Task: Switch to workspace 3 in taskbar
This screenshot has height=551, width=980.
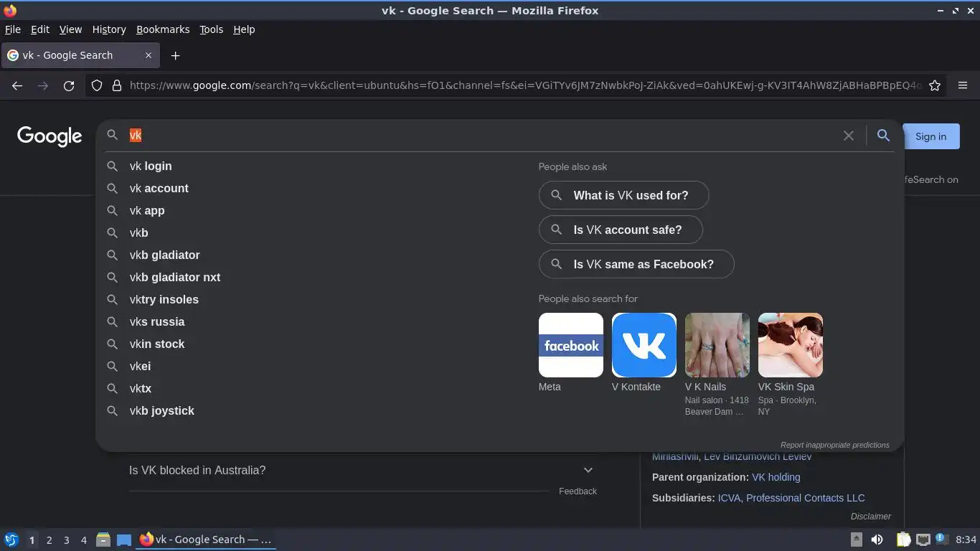Action: click(x=66, y=540)
